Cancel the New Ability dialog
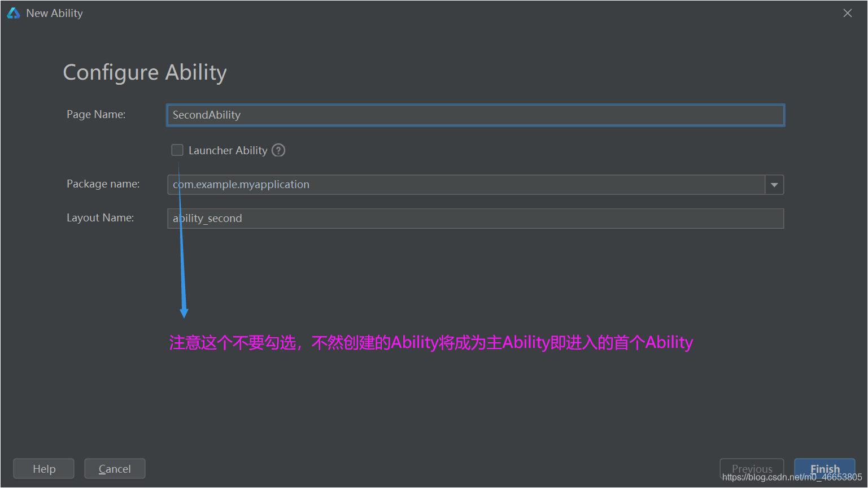The width and height of the screenshot is (868, 488). 115,468
